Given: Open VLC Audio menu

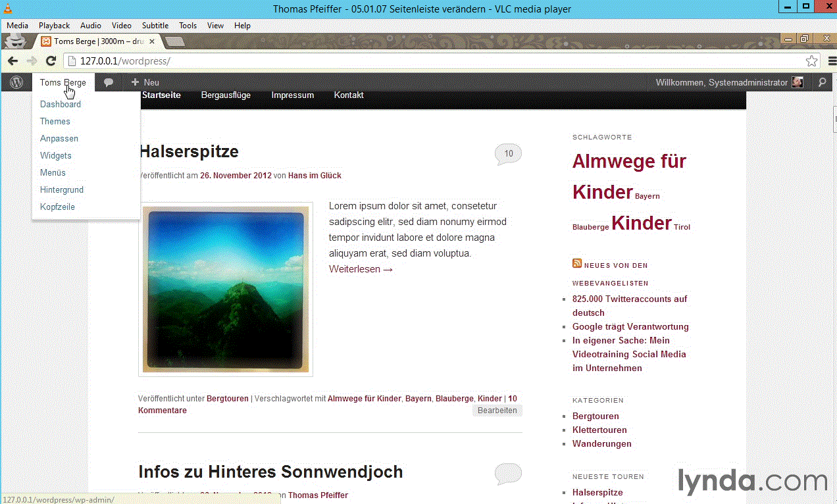Looking at the screenshot, I should click(91, 26).
